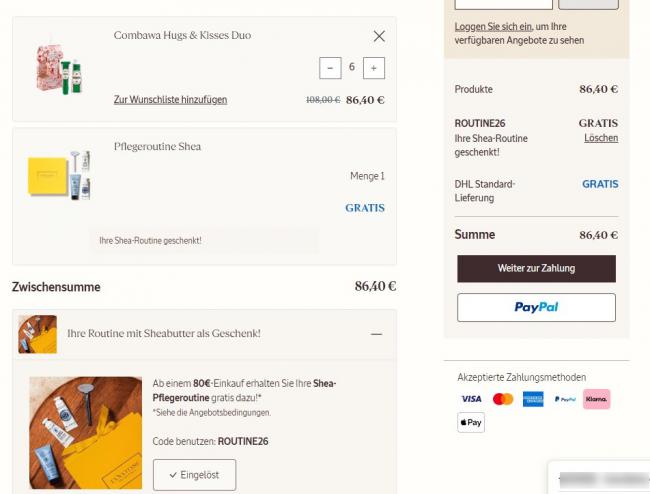Click the Apple Pay payment icon
The image size is (650, 494).
(x=471, y=423)
